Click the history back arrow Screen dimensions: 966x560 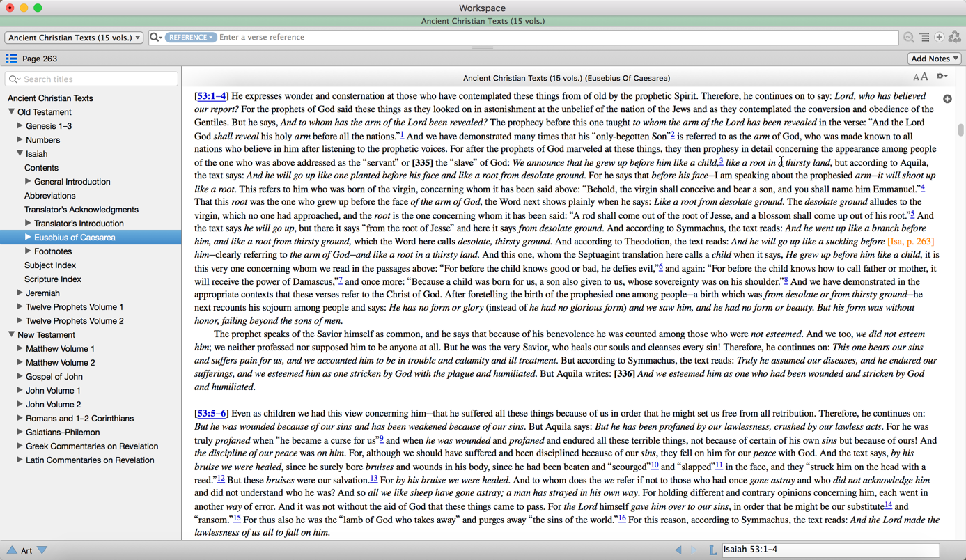(678, 550)
